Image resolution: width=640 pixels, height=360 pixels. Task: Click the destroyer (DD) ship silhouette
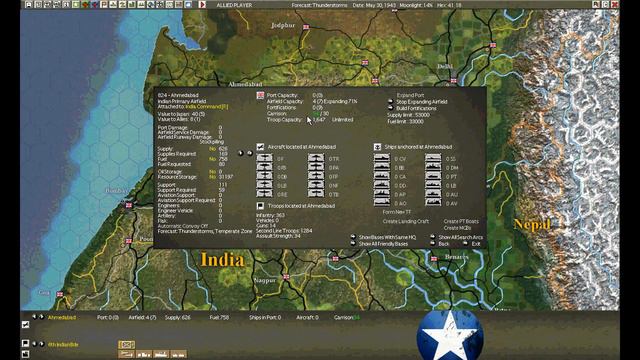tap(382, 185)
